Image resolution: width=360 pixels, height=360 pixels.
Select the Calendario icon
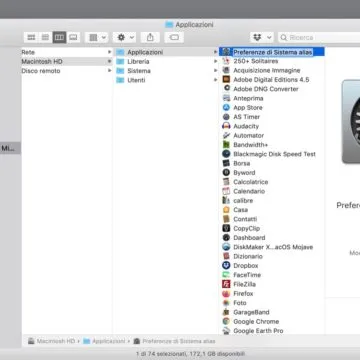pos(226,191)
